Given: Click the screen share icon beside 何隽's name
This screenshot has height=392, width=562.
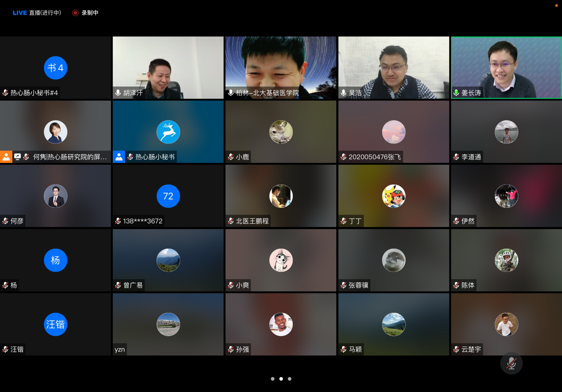Looking at the screenshot, I should [x=17, y=157].
